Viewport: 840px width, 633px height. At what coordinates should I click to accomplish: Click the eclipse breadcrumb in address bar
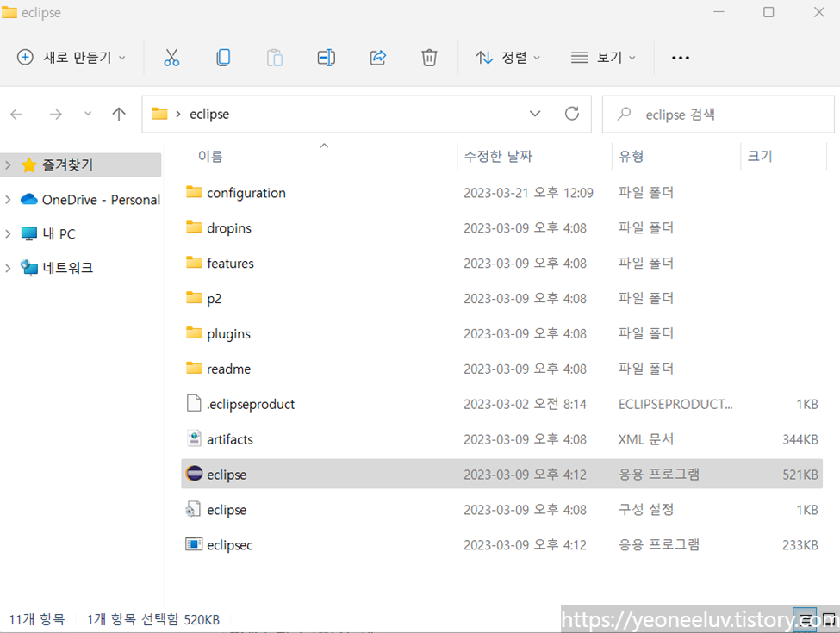(x=209, y=114)
